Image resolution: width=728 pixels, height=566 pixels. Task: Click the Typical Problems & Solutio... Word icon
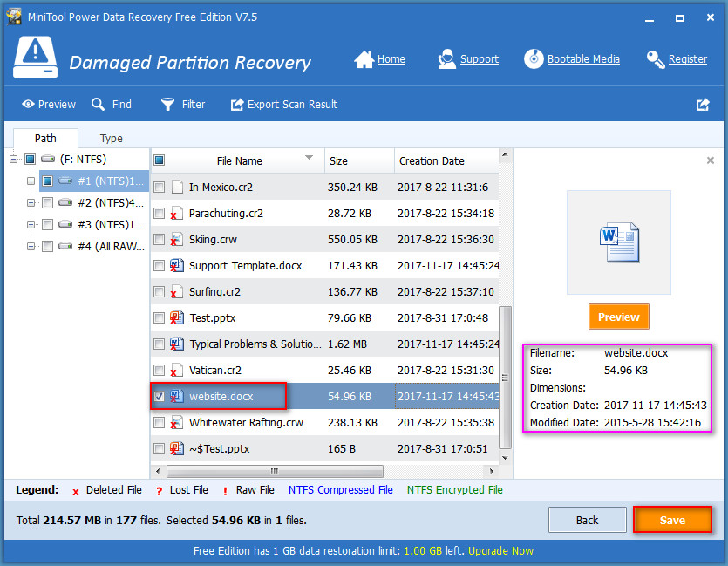coord(176,344)
